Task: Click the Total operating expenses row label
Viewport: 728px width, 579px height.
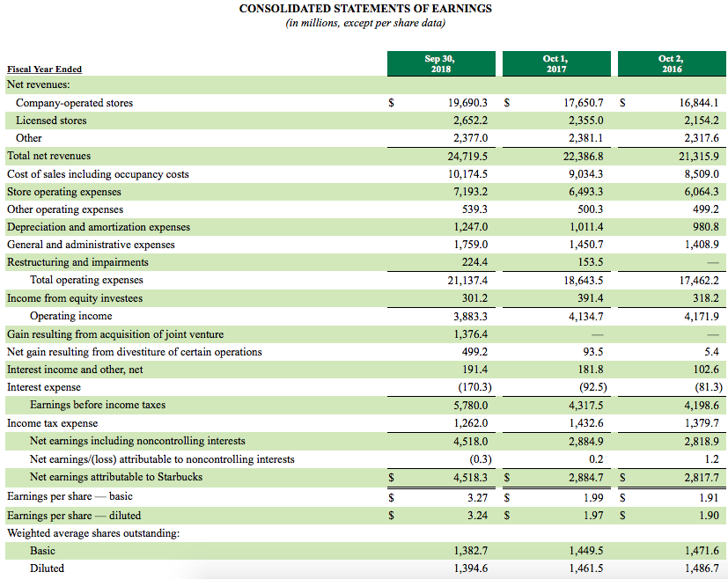Action: tap(86, 280)
